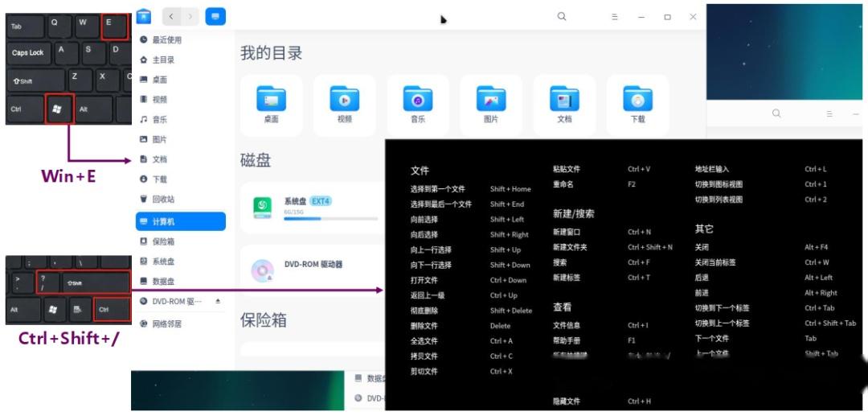Go forward with the right arrow button
868x416 pixels.
[x=190, y=17]
